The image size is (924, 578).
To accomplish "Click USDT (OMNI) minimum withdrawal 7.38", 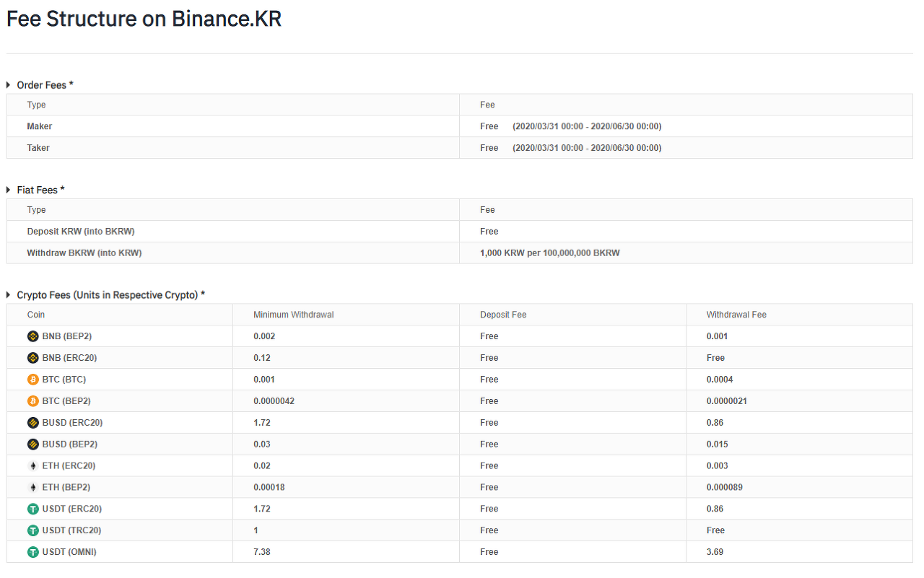I will click(x=262, y=553).
